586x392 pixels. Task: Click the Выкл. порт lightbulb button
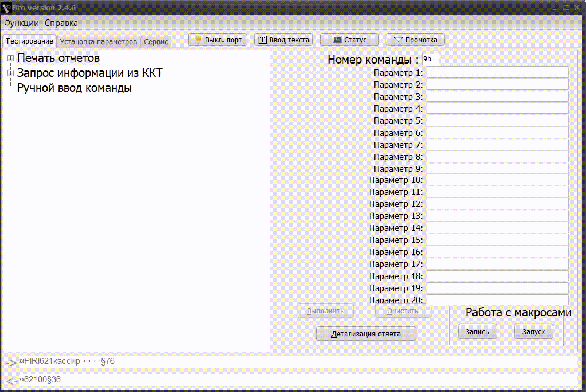pos(218,40)
